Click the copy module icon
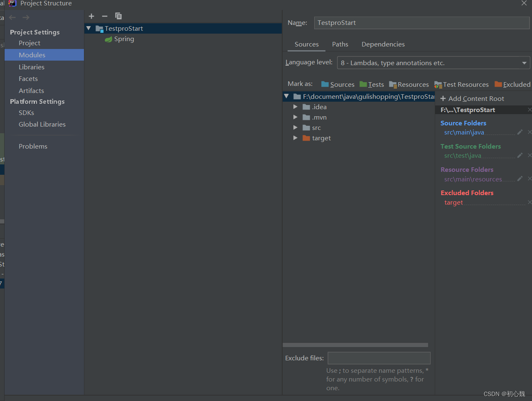Viewport: 532px width, 401px height. (x=118, y=16)
